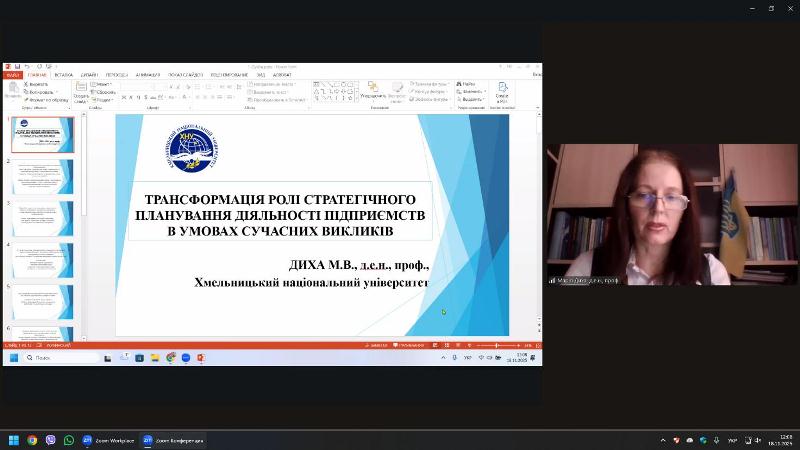Screen dimensions: 800x450
Task: Click the ХНУ university logo on the slide
Action: pyautogui.click(x=192, y=147)
